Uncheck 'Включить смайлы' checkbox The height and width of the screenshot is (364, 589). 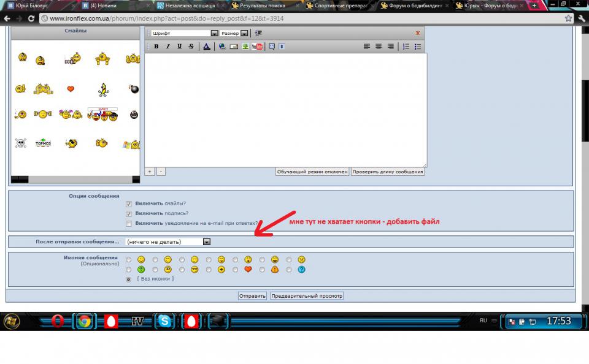(x=129, y=203)
